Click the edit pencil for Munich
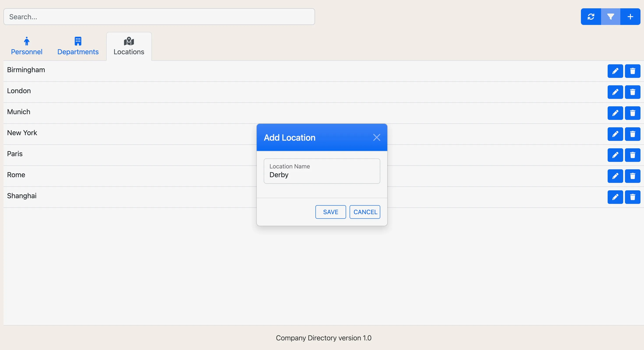Viewport: 644px width, 350px height. coord(615,113)
